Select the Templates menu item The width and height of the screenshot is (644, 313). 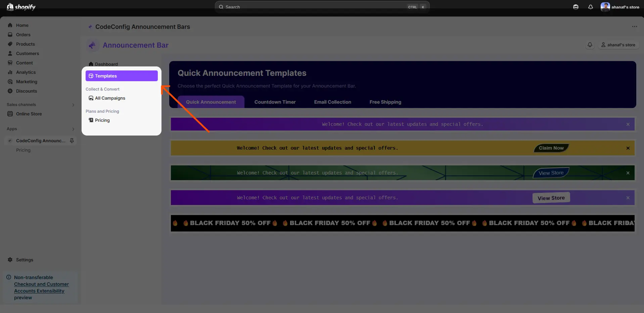click(x=122, y=76)
